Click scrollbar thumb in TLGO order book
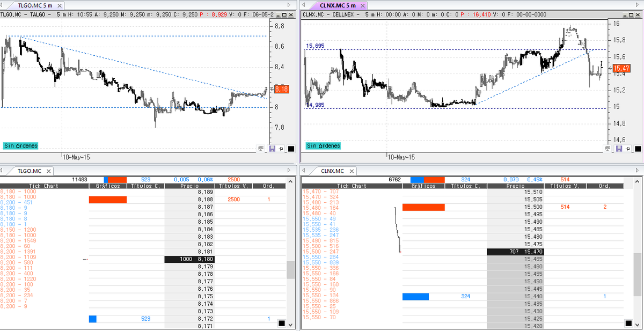 point(290,270)
